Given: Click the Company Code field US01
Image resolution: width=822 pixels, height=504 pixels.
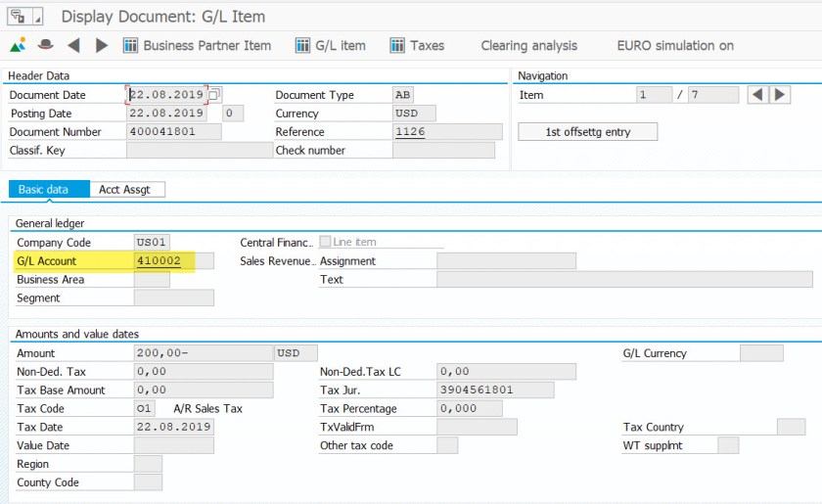Looking at the screenshot, I should click(152, 243).
